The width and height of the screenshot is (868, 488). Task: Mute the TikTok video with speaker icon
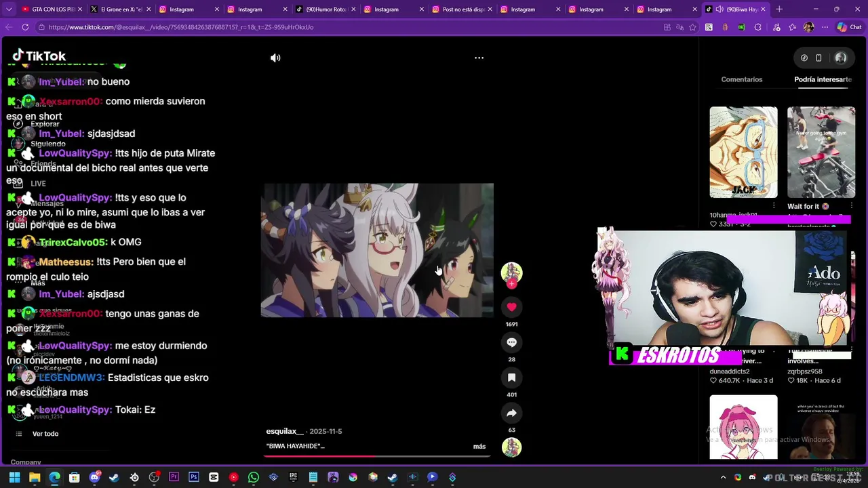click(275, 58)
